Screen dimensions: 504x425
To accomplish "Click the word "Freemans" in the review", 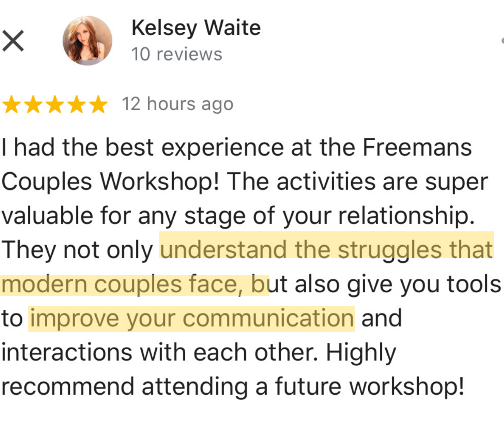I will pyautogui.click(x=417, y=148).
